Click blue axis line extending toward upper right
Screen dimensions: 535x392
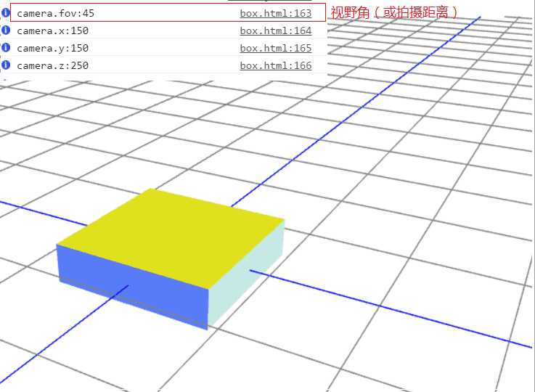(x=356, y=112)
